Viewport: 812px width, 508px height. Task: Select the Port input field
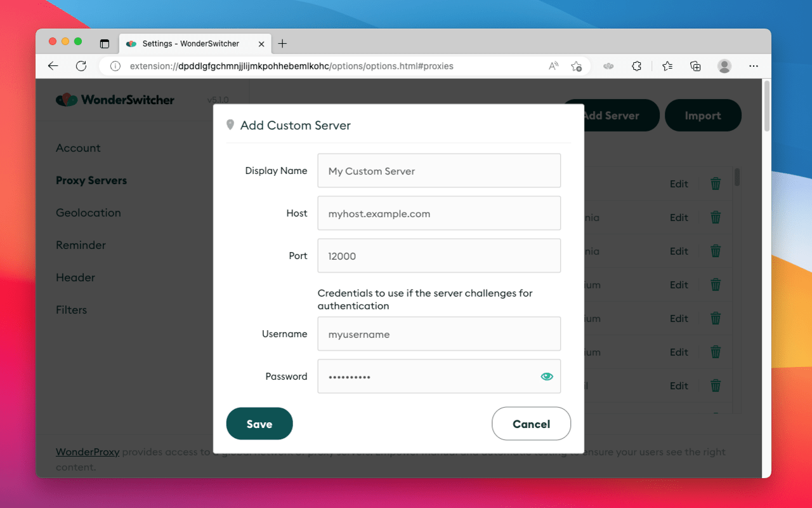[x=439, y=256]
